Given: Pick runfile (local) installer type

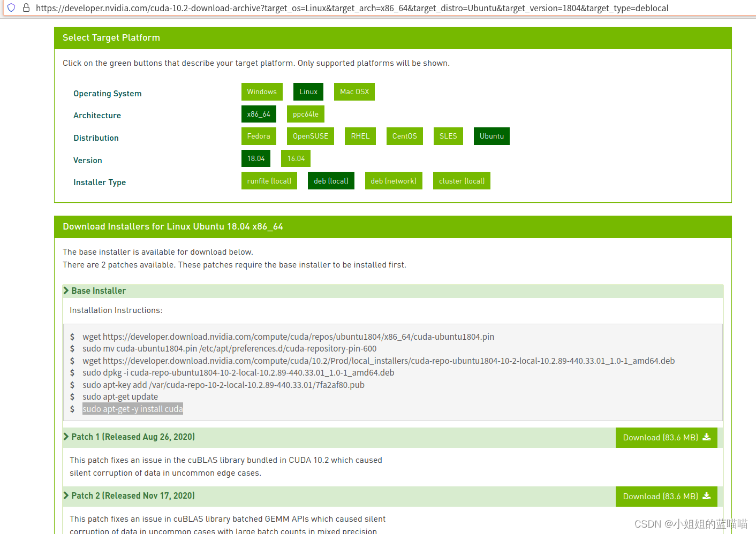Looking at the screenshot, I should pyautogui.click(x=269, y=181).
